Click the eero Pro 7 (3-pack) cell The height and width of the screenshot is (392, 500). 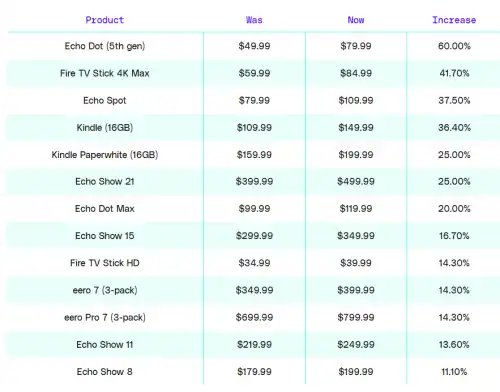(105, 317)
